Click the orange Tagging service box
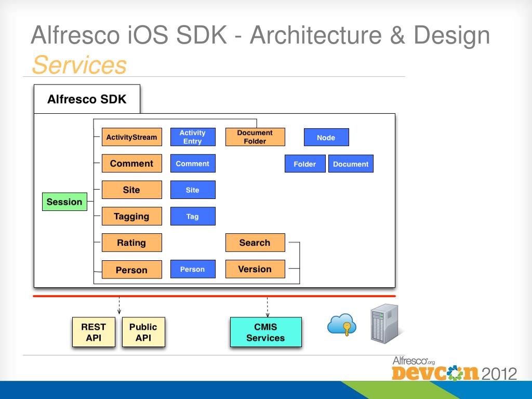 [x=131, y=216]
